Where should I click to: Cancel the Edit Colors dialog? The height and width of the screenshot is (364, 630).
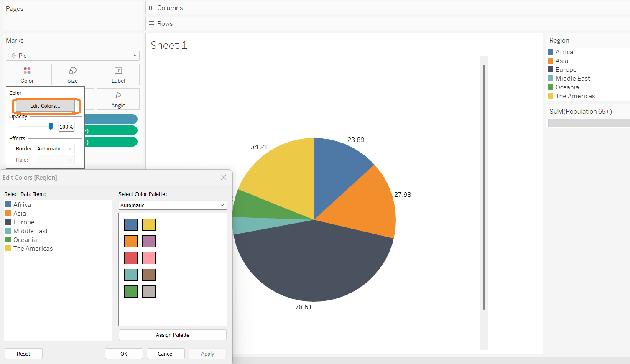166,354
